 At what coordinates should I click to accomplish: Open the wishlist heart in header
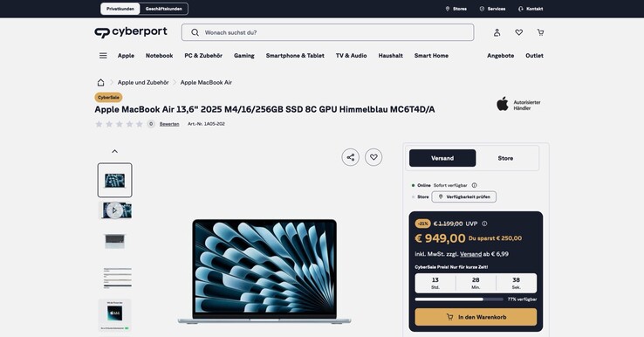(x=518, y=32)
